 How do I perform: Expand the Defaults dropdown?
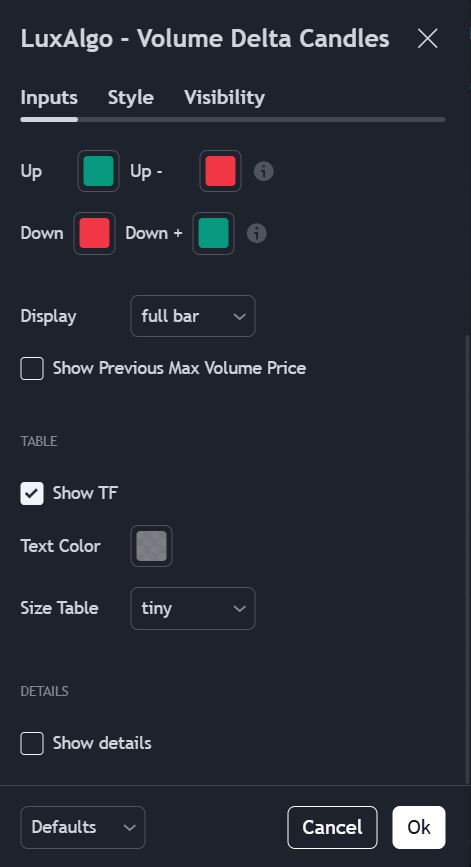[x=83, y=827]
